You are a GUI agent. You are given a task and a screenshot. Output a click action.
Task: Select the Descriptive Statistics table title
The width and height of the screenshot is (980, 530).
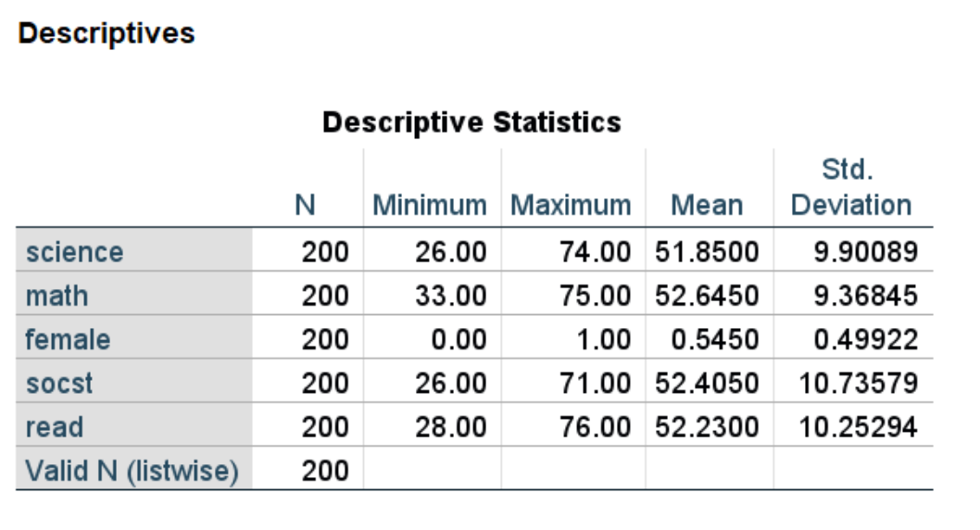coord(471,121)
